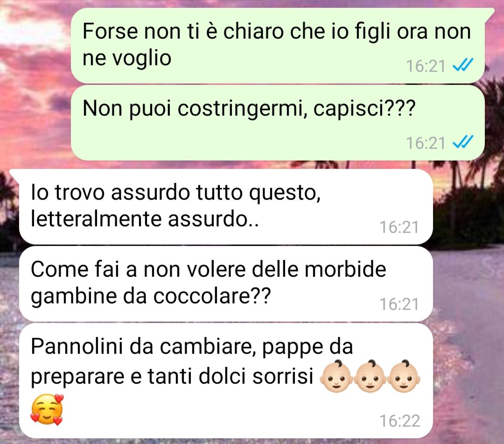Screen dimensions: 504x444
Task: Tap the 'Non puoi costringermi, capisci???' message
Action: pyautogui.click(x=278, y=123)
